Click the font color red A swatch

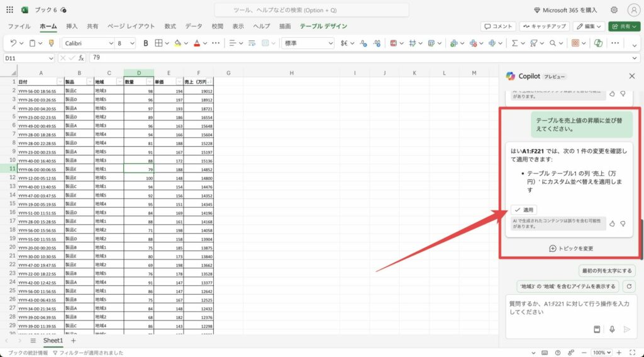pos(197,43)
